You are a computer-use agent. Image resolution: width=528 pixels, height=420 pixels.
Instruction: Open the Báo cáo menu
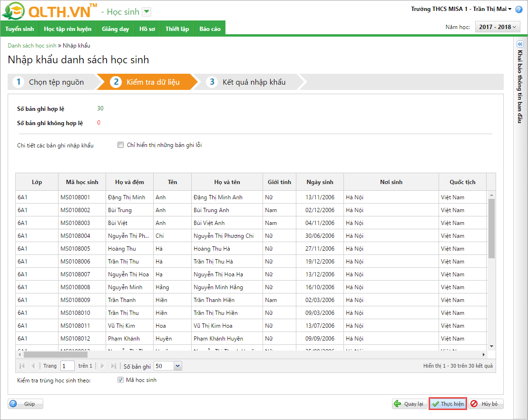tap(210, 29)
